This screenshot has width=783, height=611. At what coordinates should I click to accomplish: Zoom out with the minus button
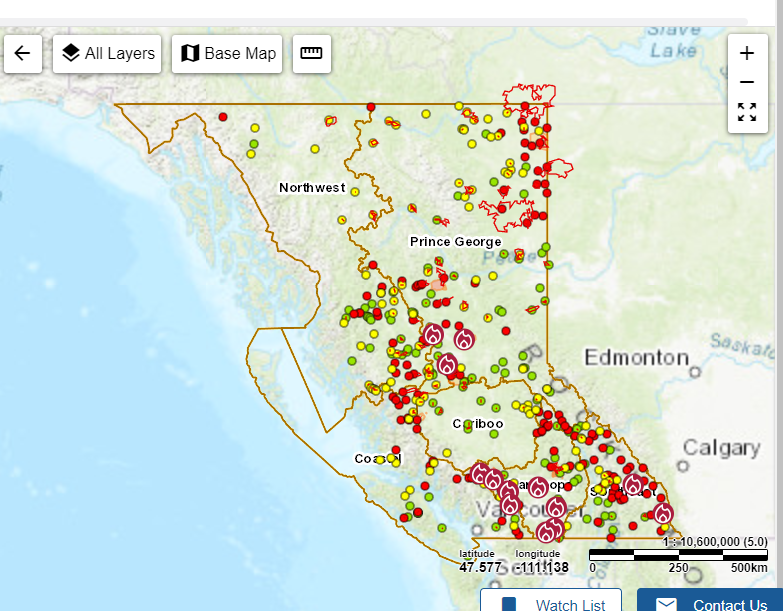coord(746,83)
